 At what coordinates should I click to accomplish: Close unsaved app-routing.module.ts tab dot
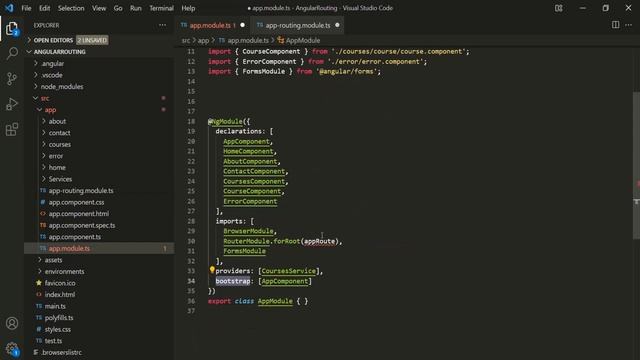pos(337,25)
